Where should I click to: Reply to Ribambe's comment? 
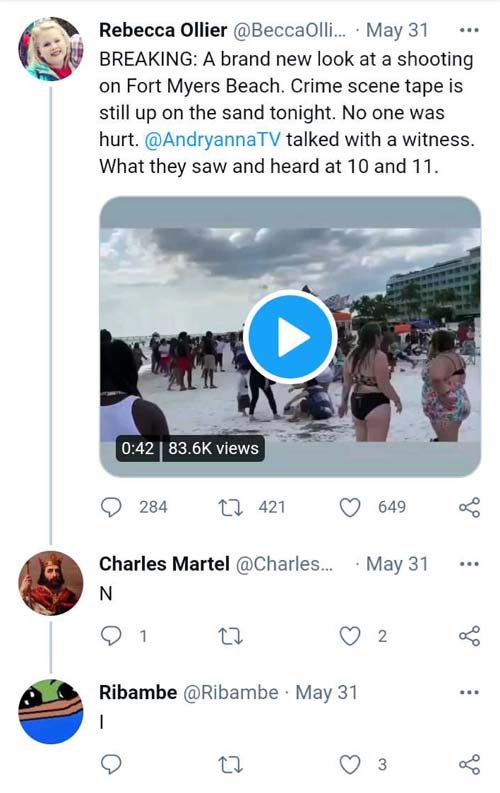pyautogui.click(x=111, y=765)
